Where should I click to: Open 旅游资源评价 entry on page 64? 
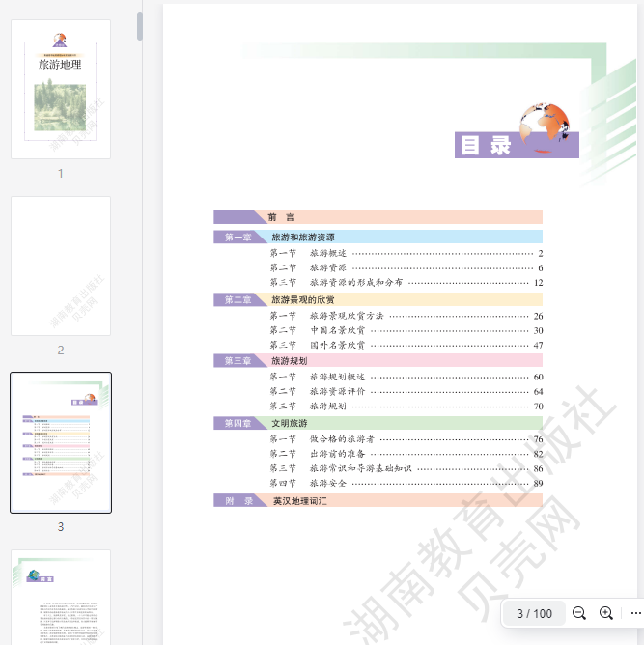point(337,391)
